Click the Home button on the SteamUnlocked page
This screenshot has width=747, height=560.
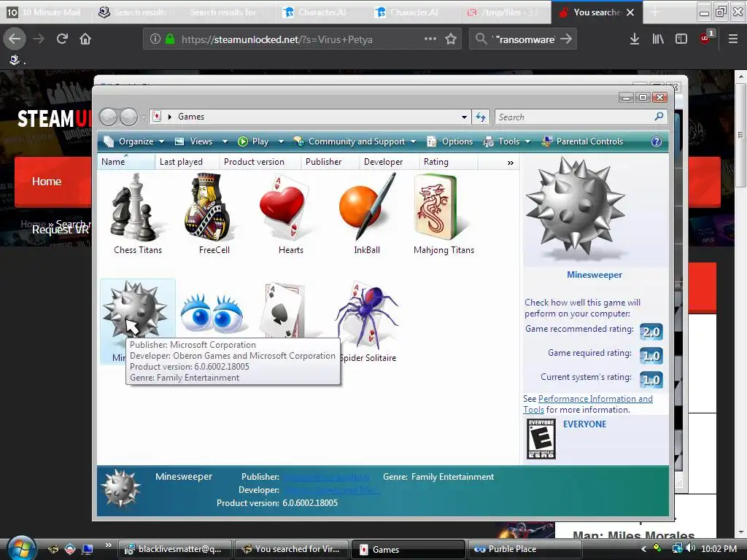tap(47, 182)
